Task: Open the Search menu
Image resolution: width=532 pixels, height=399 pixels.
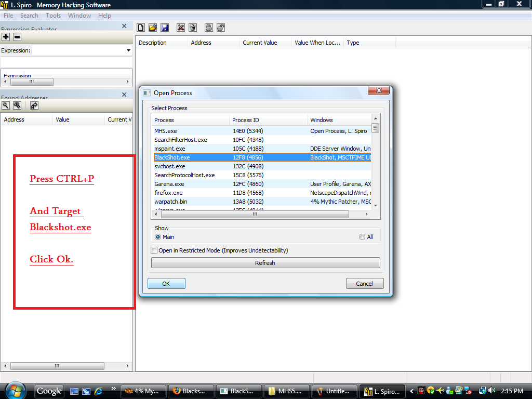Action: point(29,16)
